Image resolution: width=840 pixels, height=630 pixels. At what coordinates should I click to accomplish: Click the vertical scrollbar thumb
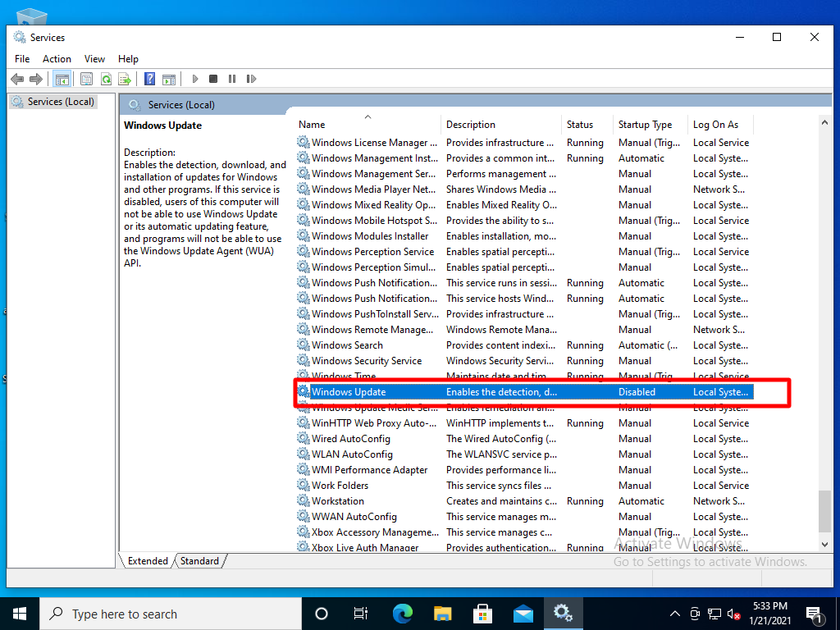click(x=824, y=511)
